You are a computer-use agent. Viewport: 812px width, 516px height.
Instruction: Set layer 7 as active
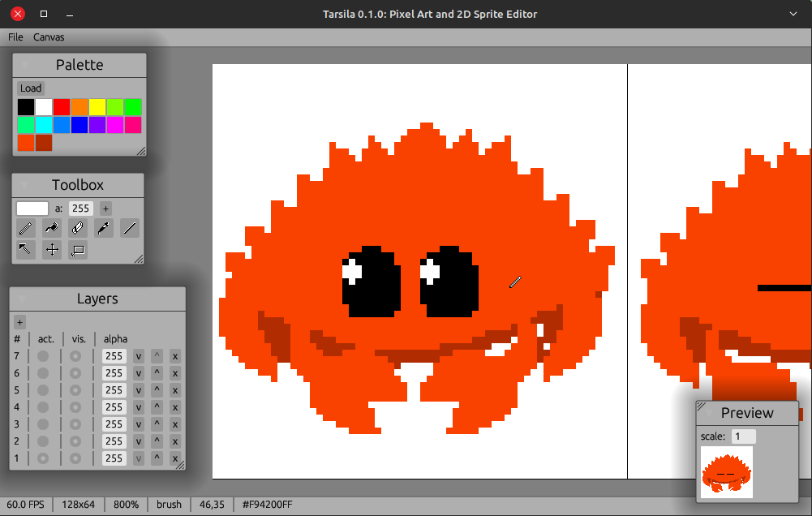[43, 356]
